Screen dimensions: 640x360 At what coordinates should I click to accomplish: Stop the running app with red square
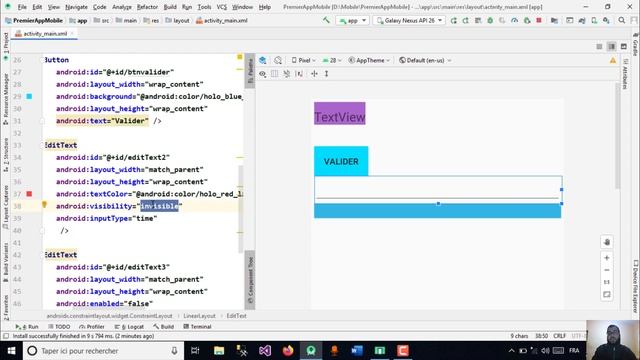(x=539, y=20)
